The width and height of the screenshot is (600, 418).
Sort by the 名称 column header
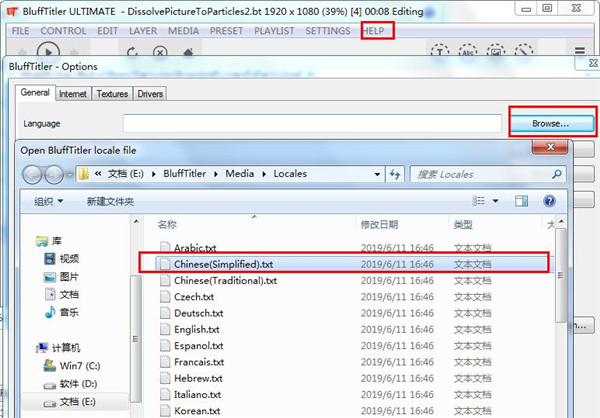[x=167, y=224]
